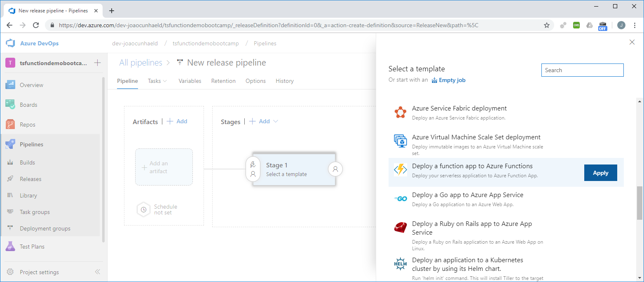Open the Repos sidebar icon

[10, 125]
